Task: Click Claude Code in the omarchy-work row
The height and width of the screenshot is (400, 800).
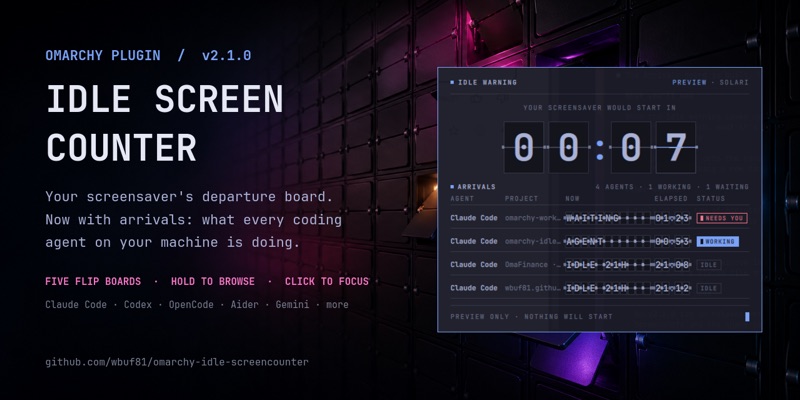Action: coord(474,218)
